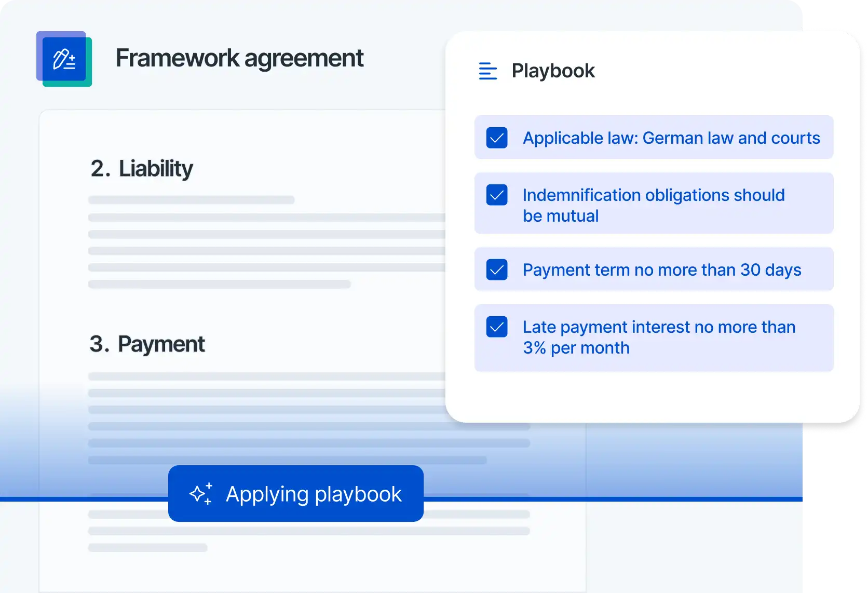Select the 'Indemnification obligations should be mutual' text
The height and width of the screenshot is (593, 868).
point(653,205)
